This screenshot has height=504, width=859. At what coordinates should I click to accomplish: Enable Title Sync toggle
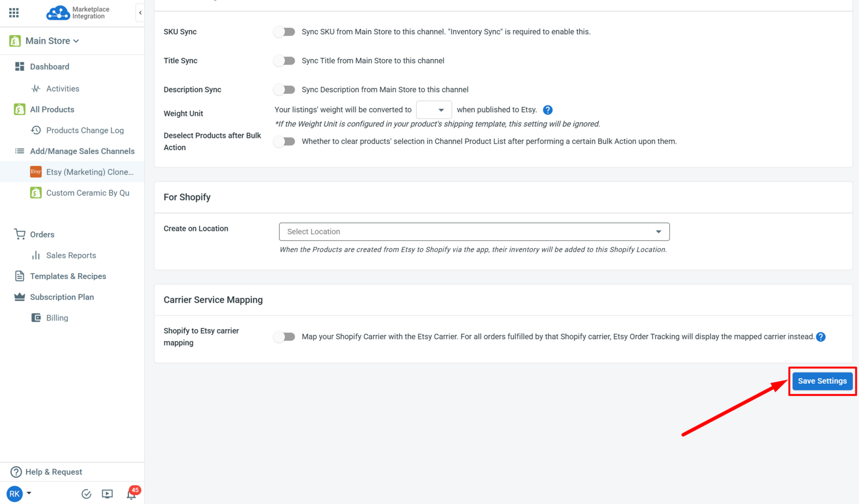[x=285, y=61]
